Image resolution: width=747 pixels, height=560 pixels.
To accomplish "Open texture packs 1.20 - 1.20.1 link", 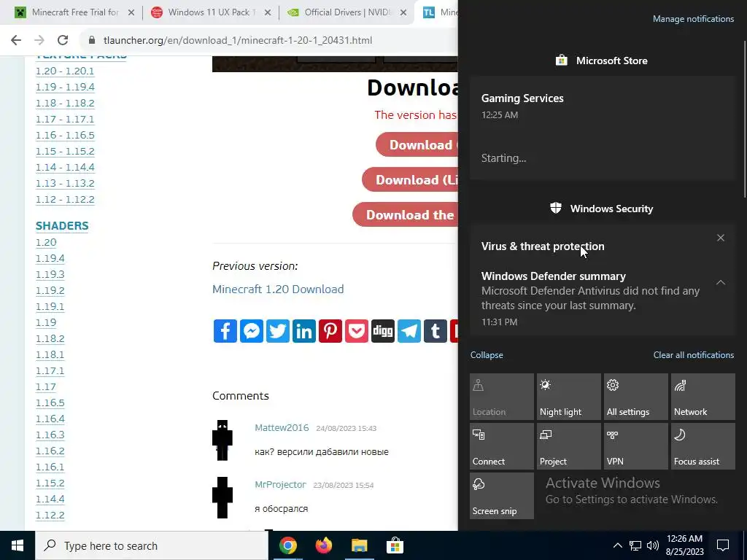I will point(65,71).
